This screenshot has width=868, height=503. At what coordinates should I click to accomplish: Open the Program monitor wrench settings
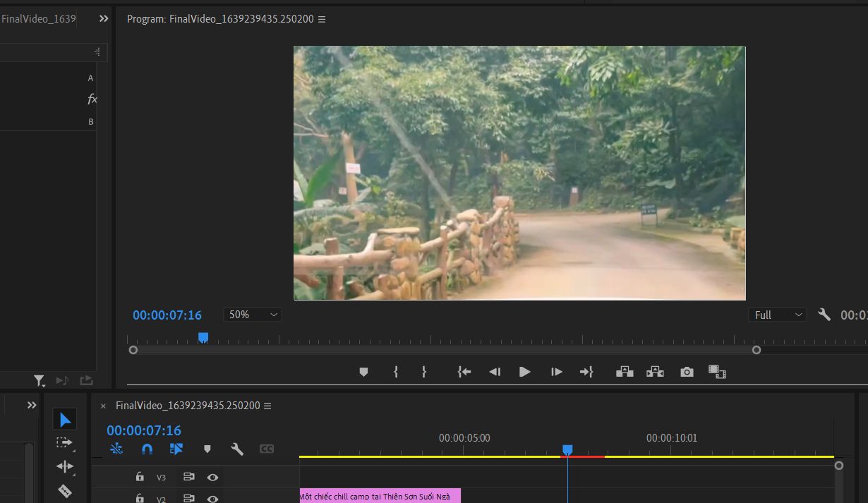tap(824, 315)
